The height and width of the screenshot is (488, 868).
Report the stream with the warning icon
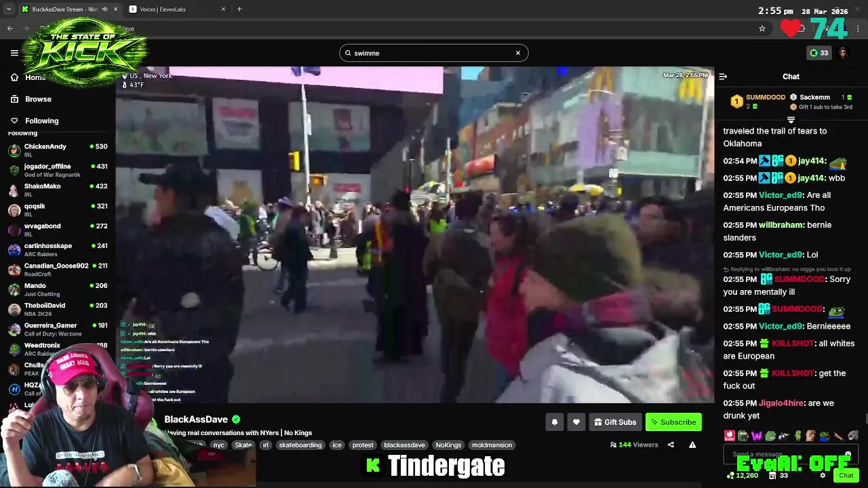pyautogui.click(x=692, y=445)
